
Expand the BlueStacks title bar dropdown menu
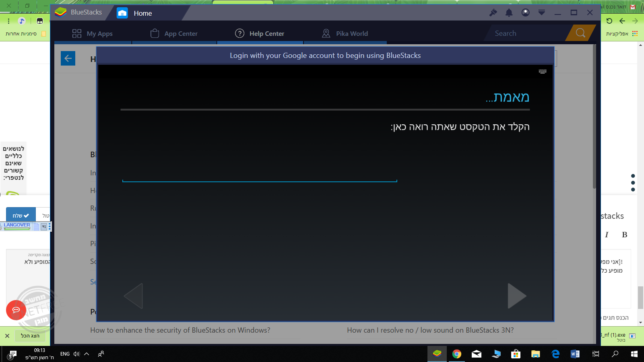[x=542, y=12]
